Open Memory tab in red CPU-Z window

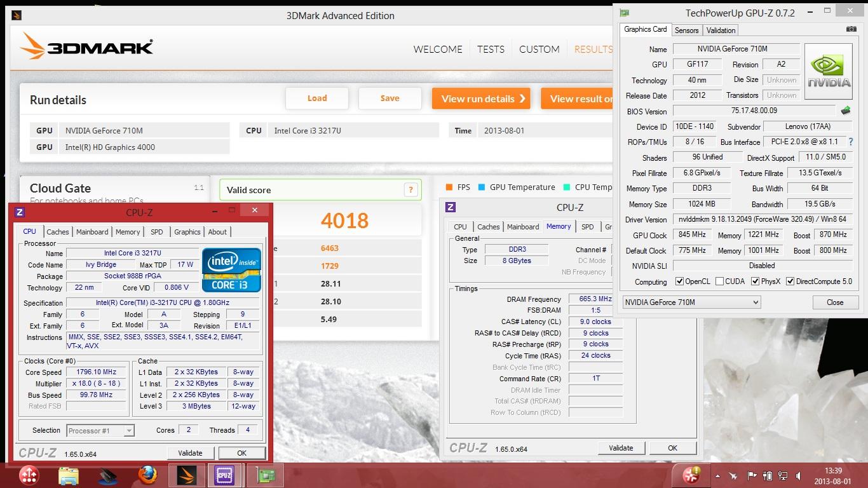pos(128,232)
